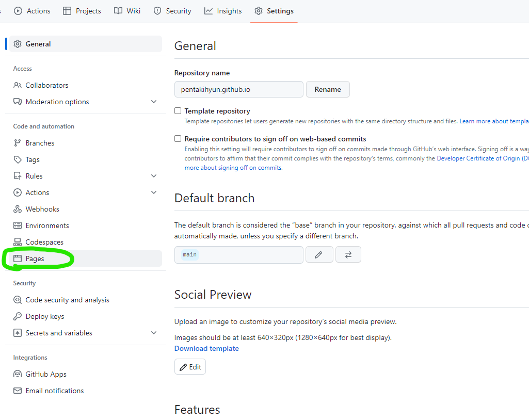
Task: Click the Tags label icon
Action: click(18, 159)
